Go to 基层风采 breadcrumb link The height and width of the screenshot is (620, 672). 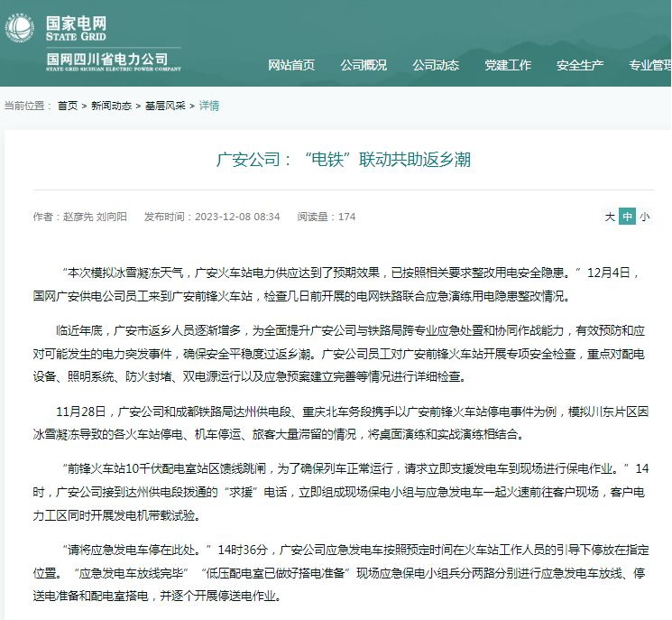coord(165,106)
